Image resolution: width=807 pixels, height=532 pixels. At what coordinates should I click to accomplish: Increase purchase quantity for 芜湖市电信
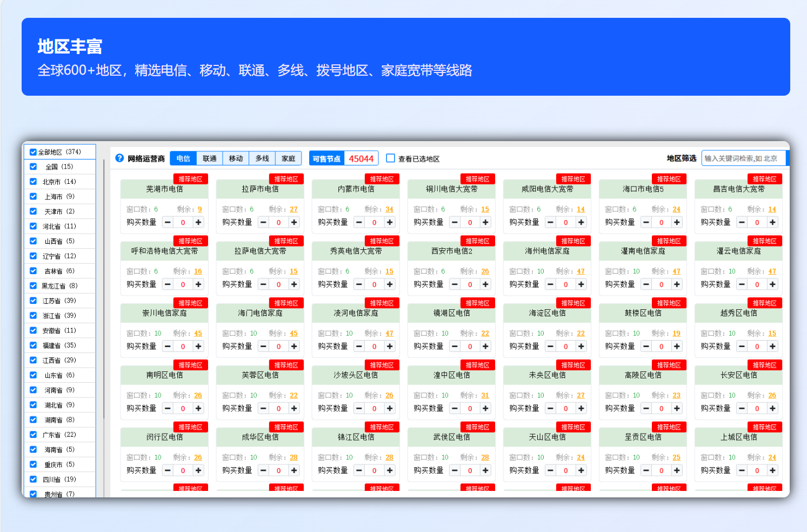[x=198, y=222]
